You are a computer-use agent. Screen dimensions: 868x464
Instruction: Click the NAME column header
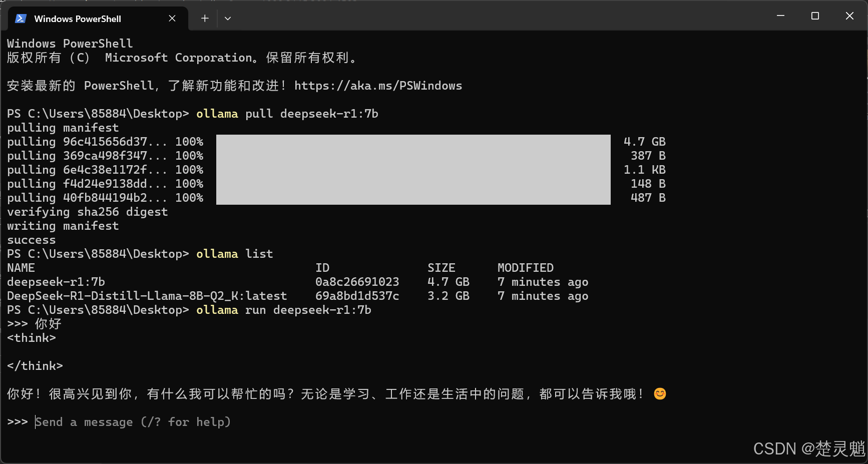[x=21, y=268]
